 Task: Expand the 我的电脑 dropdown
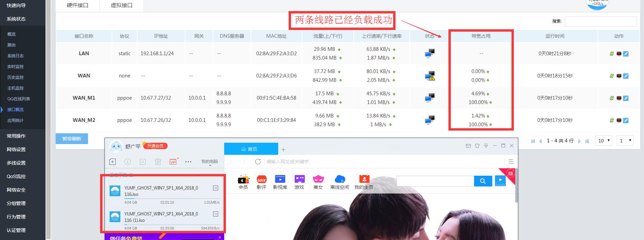click(210, 163)
